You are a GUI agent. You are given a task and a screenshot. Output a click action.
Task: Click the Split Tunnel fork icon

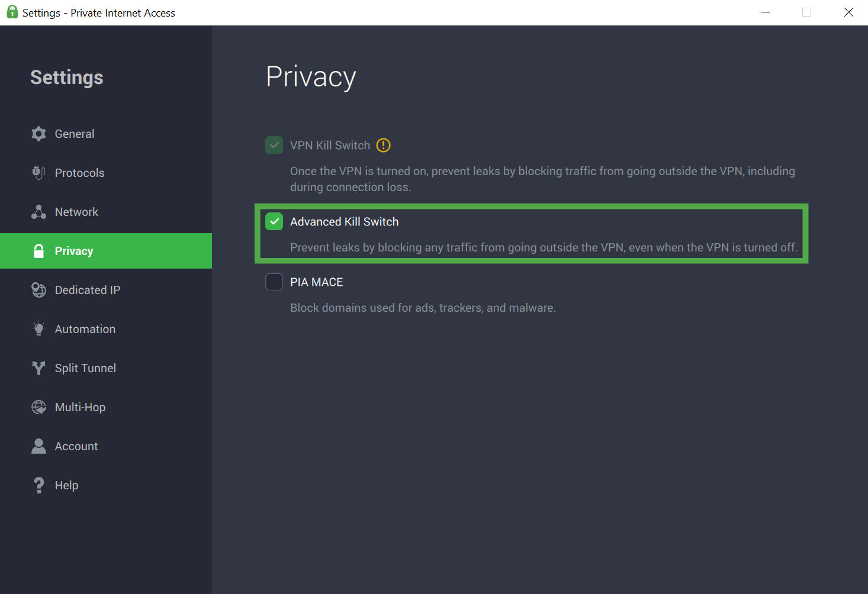point(38,368)
